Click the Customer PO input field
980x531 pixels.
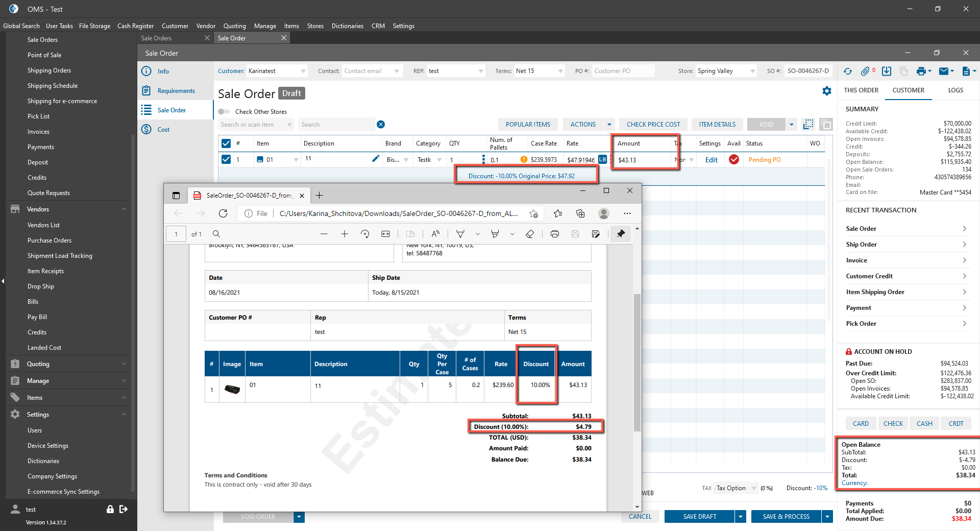(x=623, y=71)
